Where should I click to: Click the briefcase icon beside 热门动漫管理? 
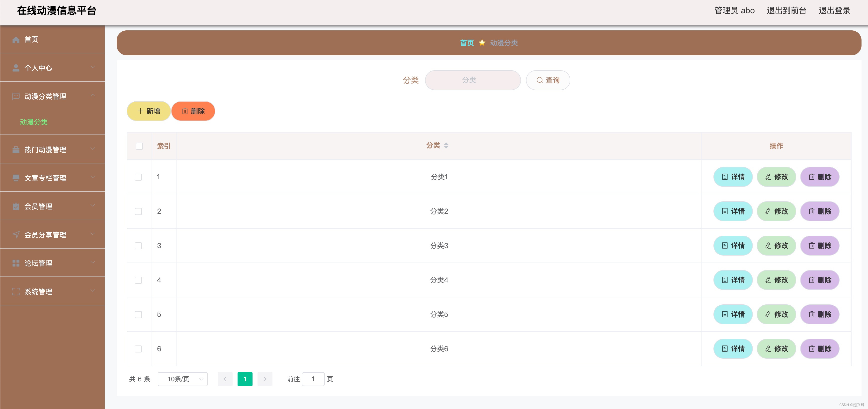click(x=16, y=149)
